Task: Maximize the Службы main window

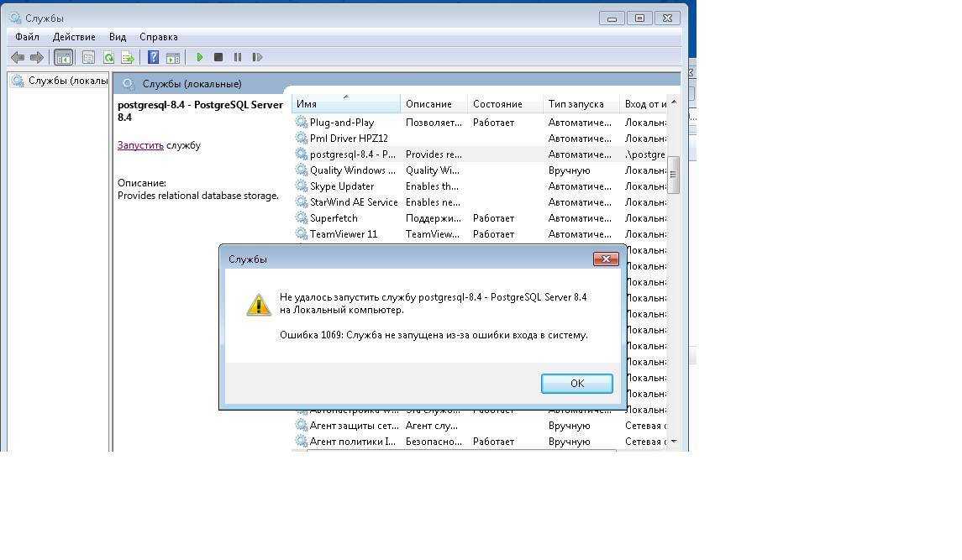Action: (639, 18)
